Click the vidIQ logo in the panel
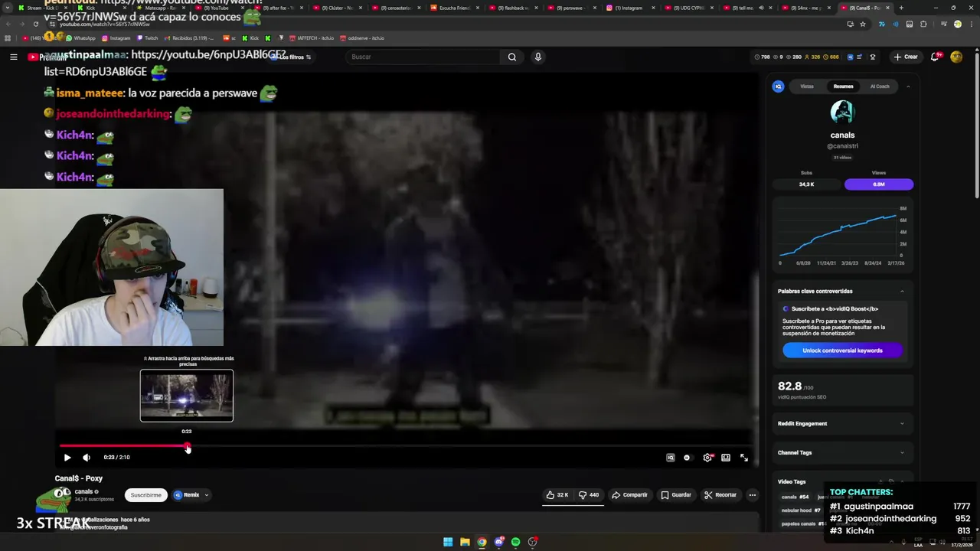The width and height of the screenshot is (980, 551). (x=779, y=86)
